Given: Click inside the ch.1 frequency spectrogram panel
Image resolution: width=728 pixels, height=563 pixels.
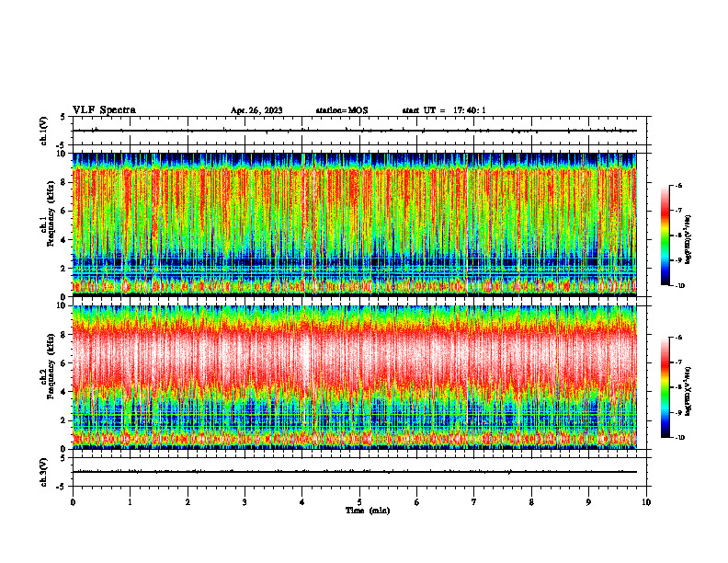Looking at the screenshot, I should (x=354, y=224).
